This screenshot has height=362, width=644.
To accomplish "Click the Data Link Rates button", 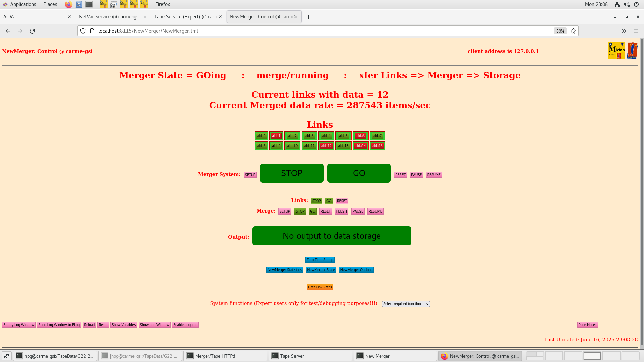I will tap(320, 287).
